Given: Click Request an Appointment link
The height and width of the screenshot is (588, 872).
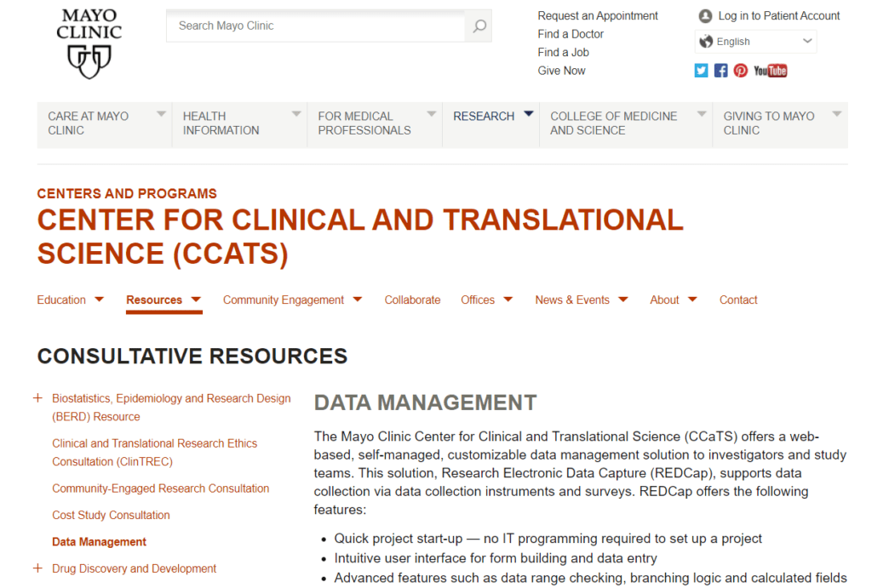Looking at the screenshot, I should tap(598, 16).
